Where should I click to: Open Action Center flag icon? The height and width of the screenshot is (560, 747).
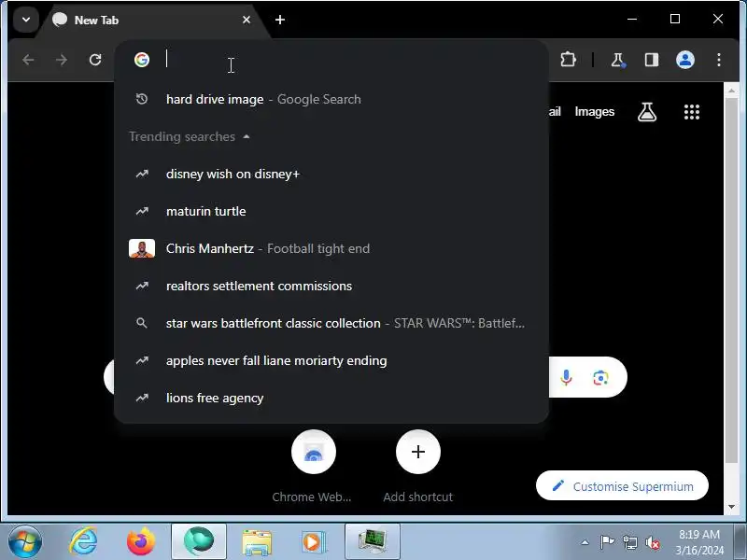(607, 542)
